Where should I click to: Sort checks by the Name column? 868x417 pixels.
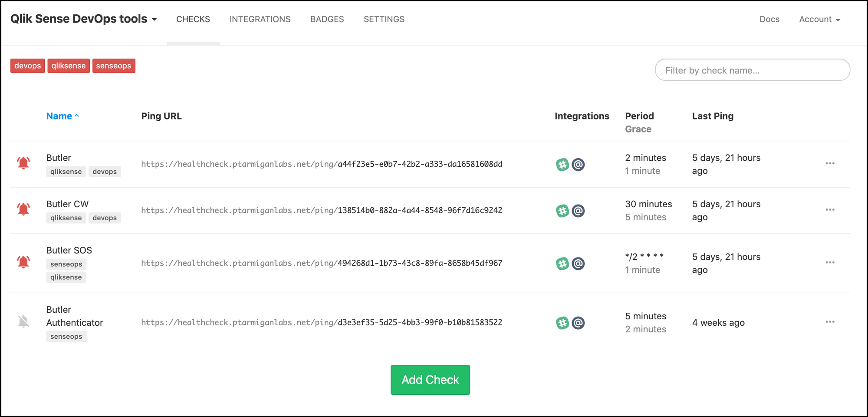click(x=62, y=116)
